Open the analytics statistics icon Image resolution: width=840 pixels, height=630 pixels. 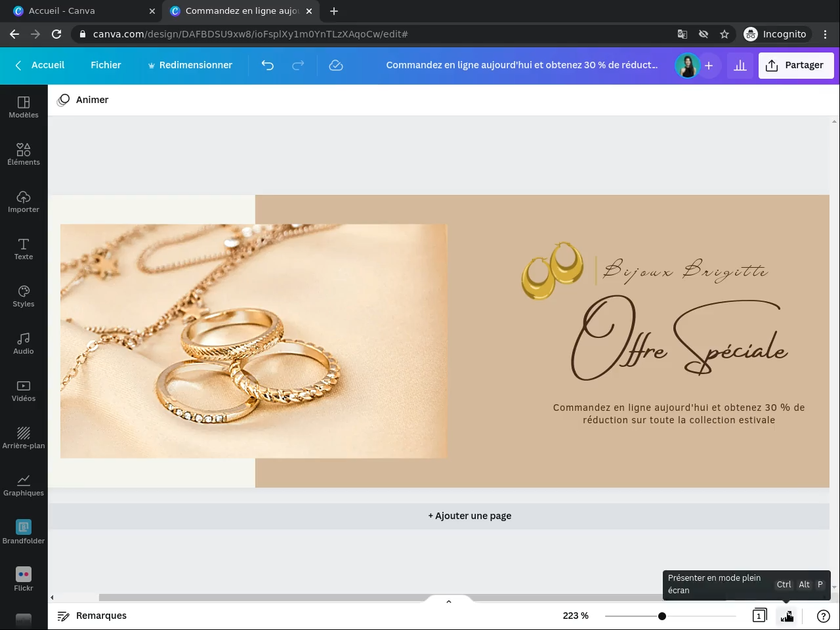[740, 65]
